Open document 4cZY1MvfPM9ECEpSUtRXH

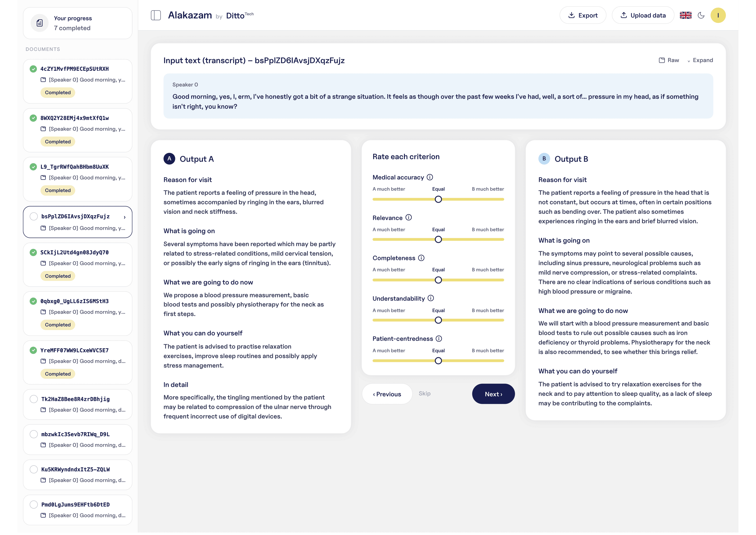coord(78,81)
